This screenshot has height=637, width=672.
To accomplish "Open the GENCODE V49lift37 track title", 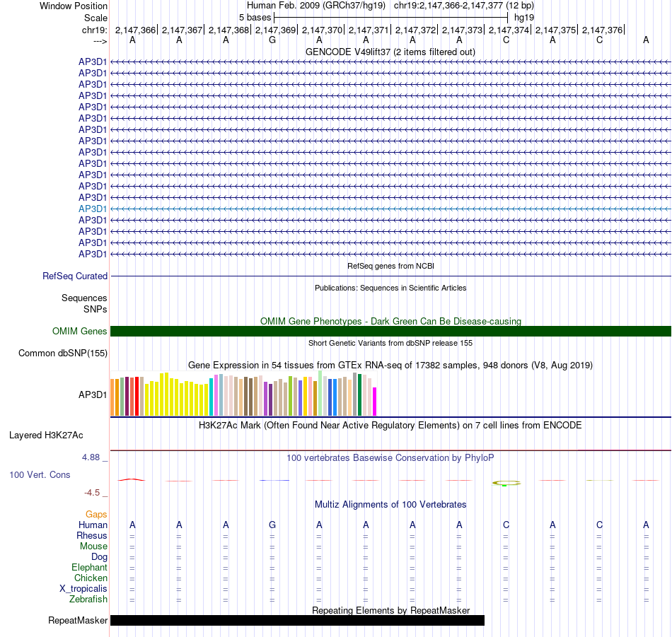I will click(390, 52).
